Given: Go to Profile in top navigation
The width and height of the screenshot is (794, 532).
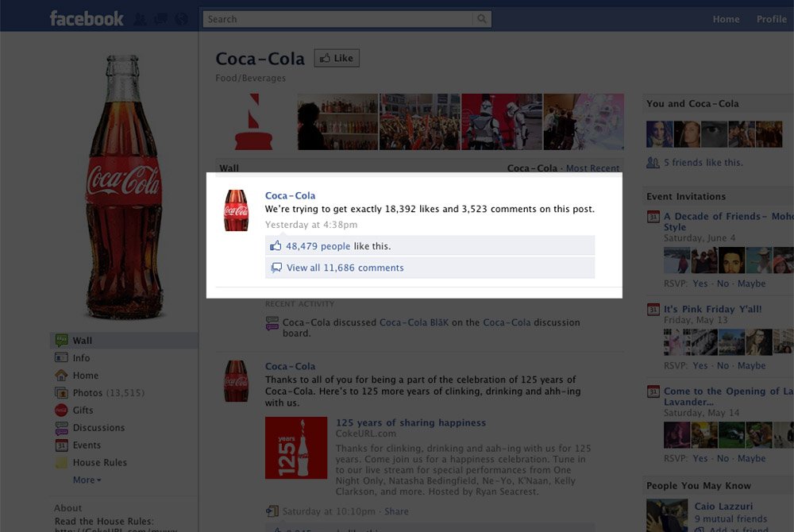Looking at the screenshot, I should click(771, 19).
